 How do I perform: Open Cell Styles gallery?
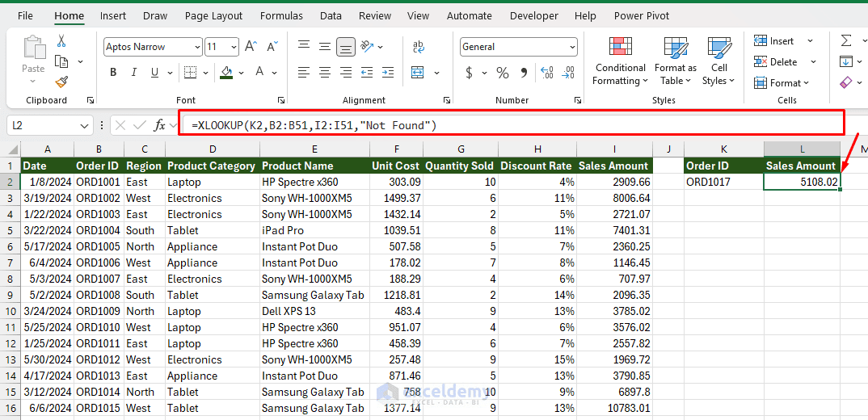click(x=718, y=61)
